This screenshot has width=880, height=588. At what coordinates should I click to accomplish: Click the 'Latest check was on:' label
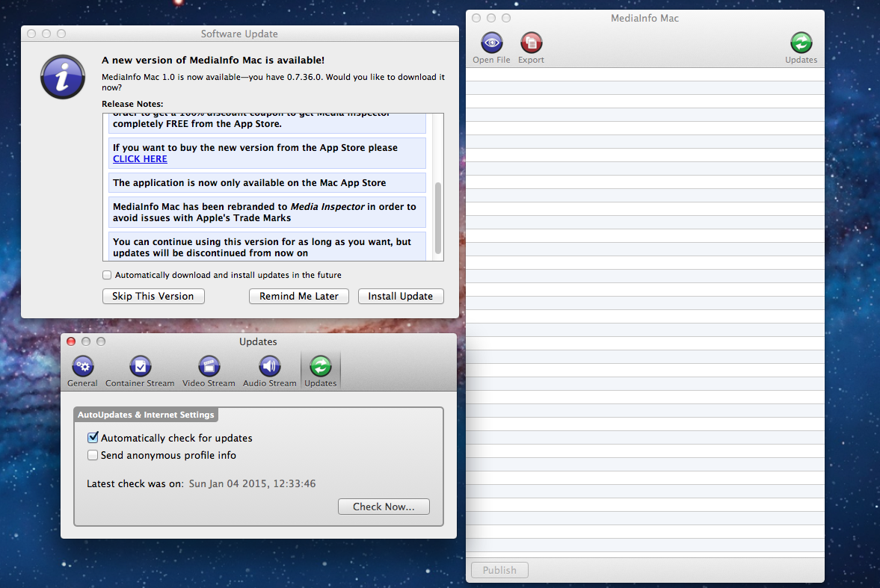click(x=135, y=483)
